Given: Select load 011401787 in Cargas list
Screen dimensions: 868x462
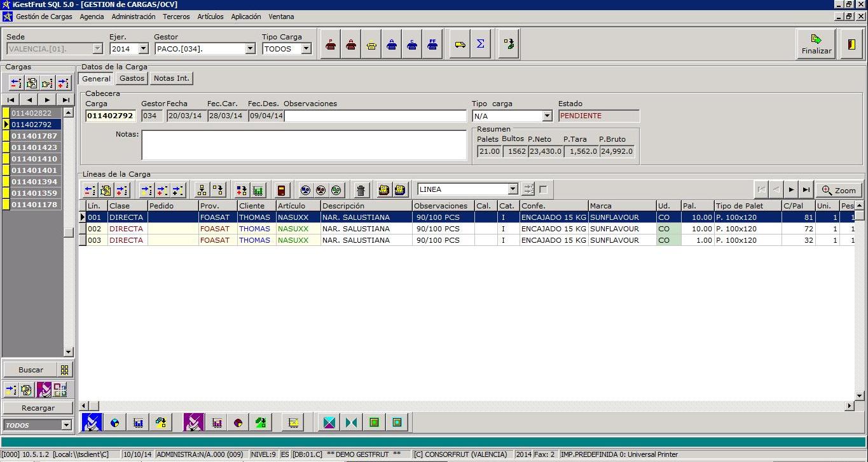Looking at the screenshot, I should [34, 136].
